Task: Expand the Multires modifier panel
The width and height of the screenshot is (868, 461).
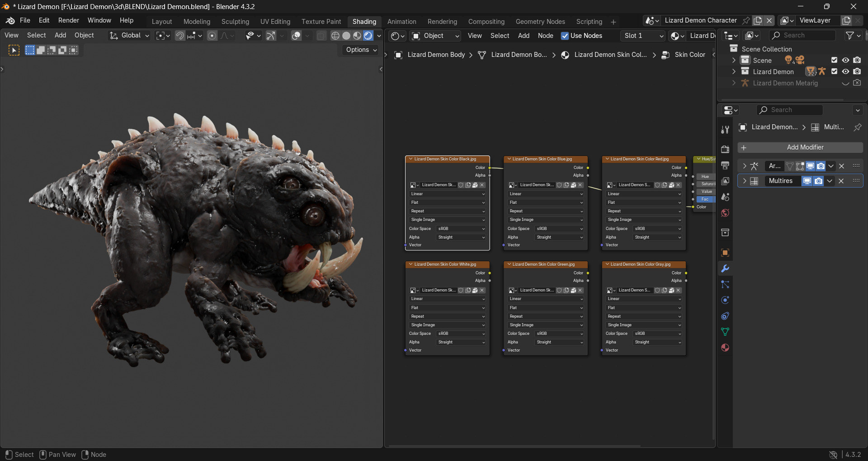Action: pyautogui.click(x=744, y=181)
